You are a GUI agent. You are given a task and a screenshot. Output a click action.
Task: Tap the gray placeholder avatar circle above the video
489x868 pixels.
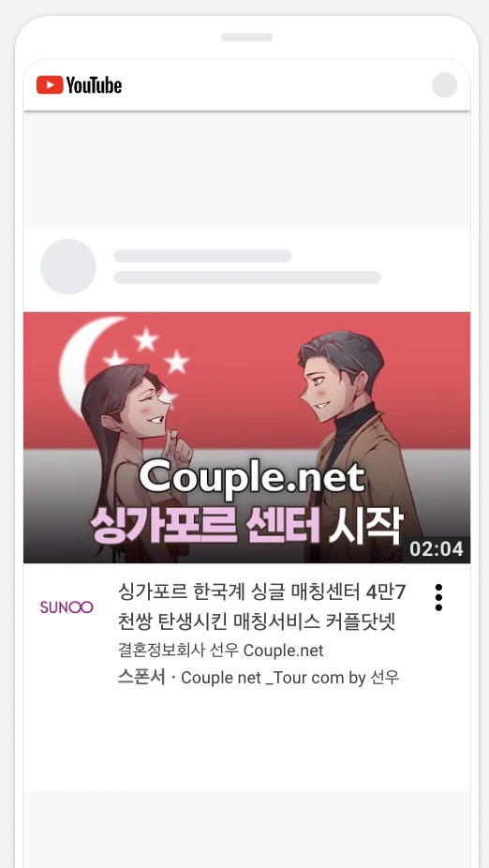click(68, 266)
